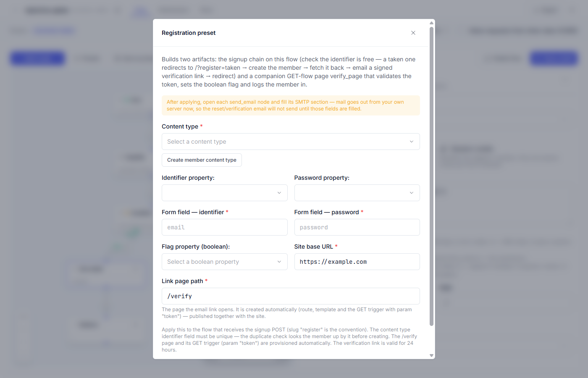Open the 'Select a content type' dropdown
588x378 pixels.
291,142
